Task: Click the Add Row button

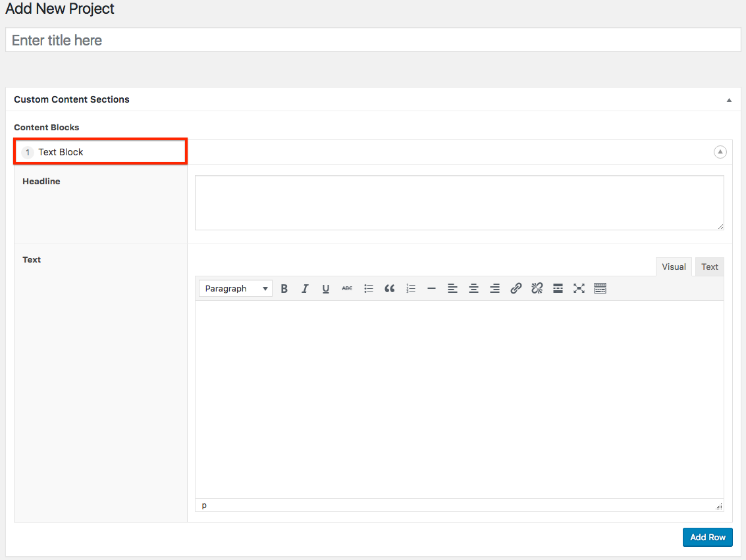Action: (708, 537)
